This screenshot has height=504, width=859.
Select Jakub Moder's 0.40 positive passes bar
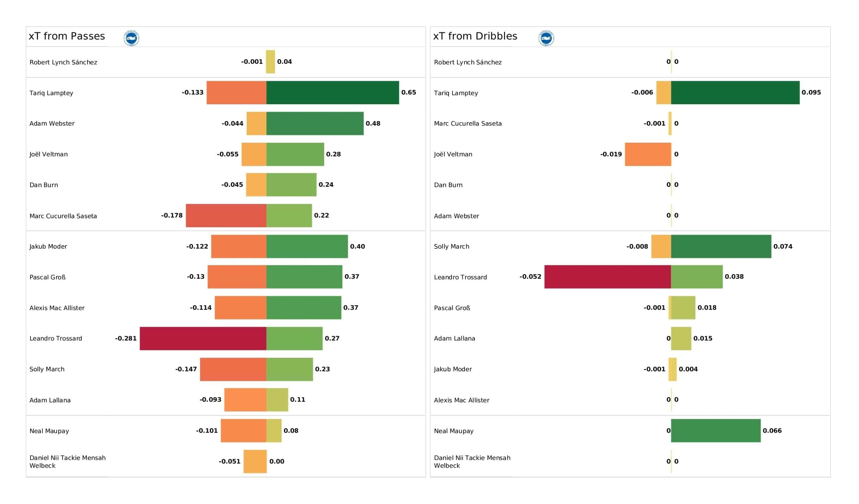tap(307, 246)
